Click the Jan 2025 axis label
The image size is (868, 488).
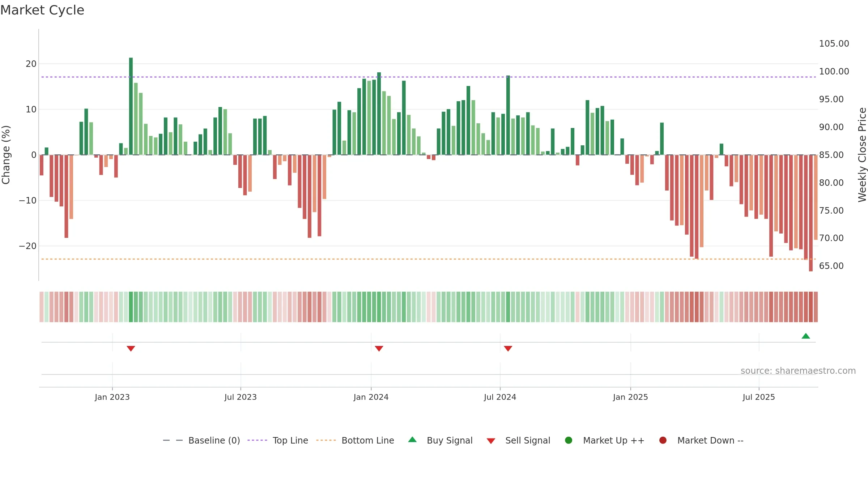click(x=630, y=397)
